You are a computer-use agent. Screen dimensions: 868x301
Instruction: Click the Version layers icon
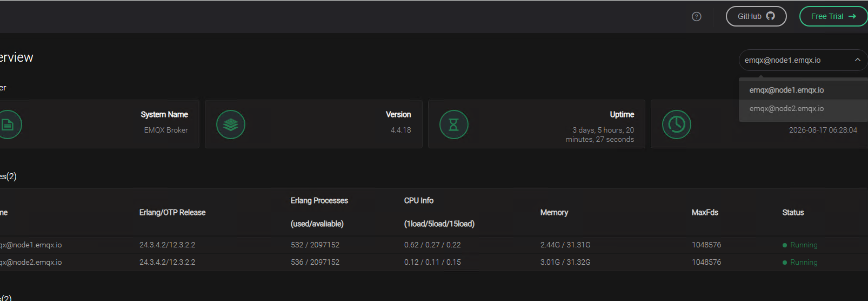[x=231, y=125]
